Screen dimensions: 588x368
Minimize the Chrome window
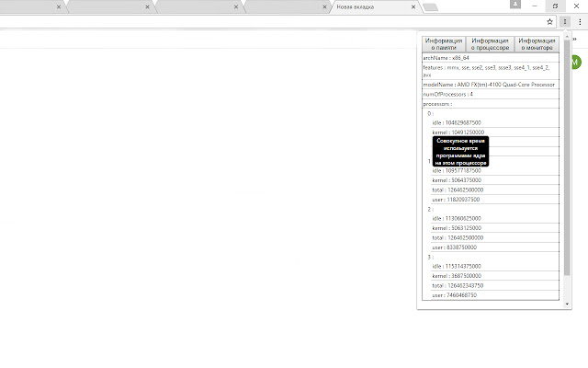pyautogui.click(x=535, y=6)
